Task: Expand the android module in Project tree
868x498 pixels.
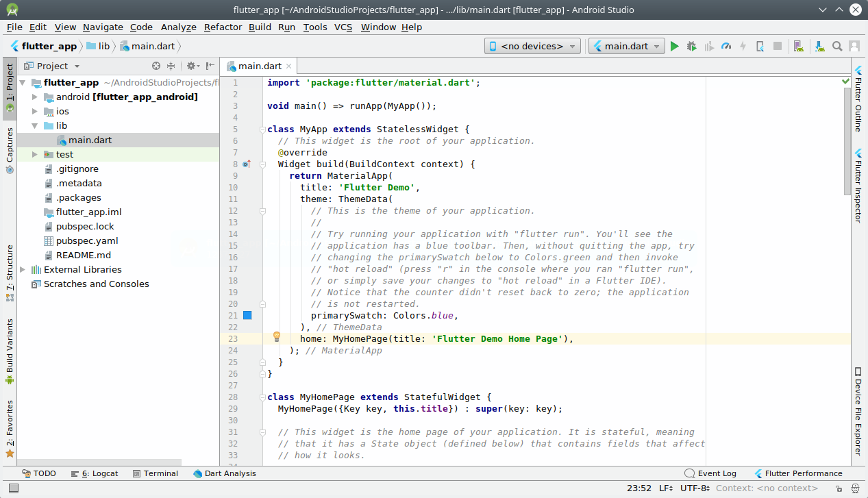Action: [34, 97]
